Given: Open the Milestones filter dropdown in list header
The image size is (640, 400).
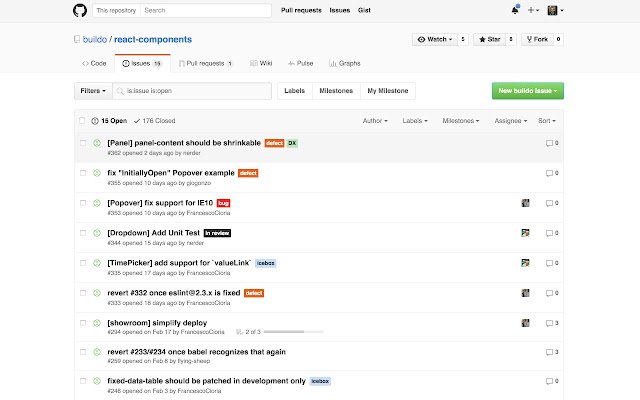Looking at the screenshot, I should click(461, 121).
